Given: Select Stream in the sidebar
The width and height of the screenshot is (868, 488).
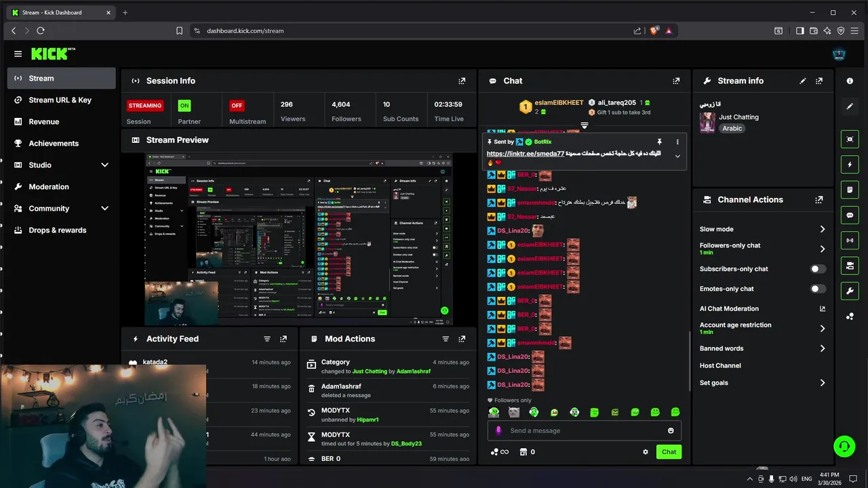Looking at the screenshot, I should [x=62, y=78].
